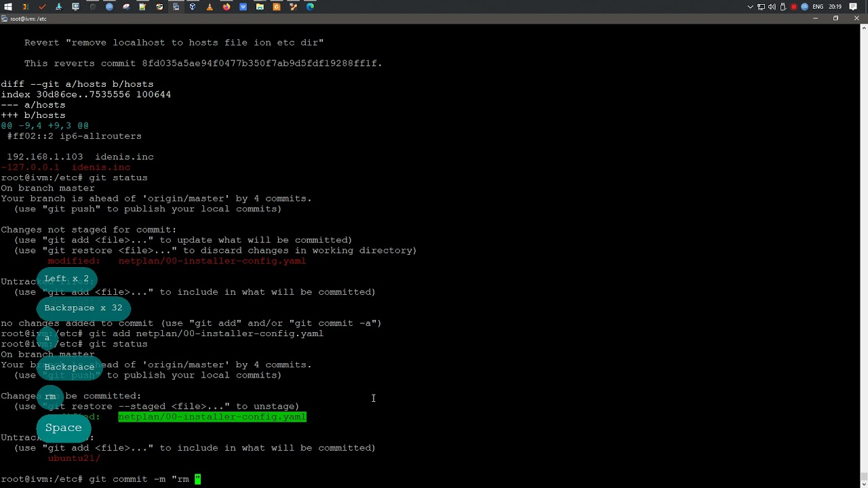Click the highlighted netplan/00-installer-config.yaml filename
The height and width of the screenshot is (488, 868).
212,417
